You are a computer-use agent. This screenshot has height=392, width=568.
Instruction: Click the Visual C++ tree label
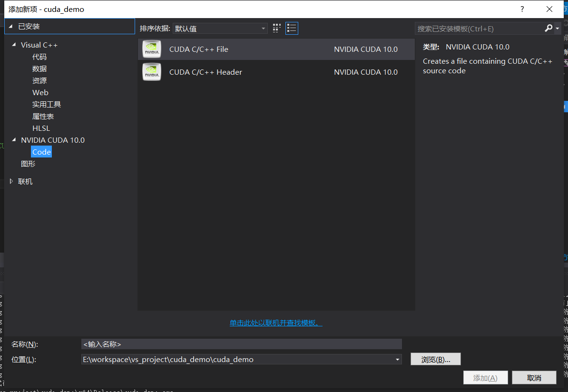point(39,45)
